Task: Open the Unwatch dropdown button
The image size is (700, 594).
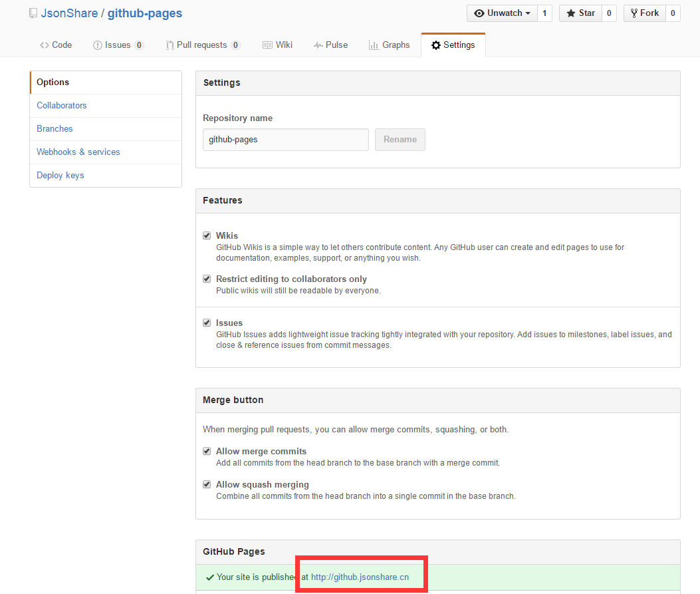Action: click(x=503, y=13)
